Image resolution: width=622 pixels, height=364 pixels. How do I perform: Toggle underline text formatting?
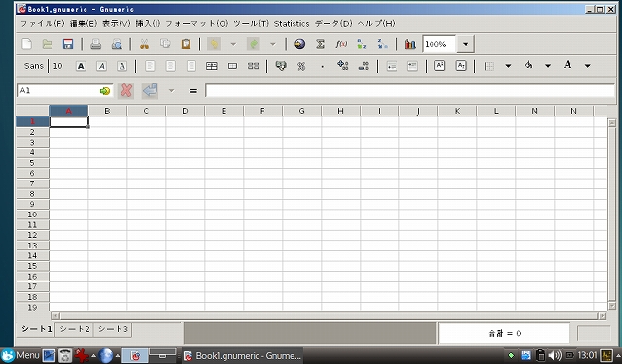(x=122, y=66)
